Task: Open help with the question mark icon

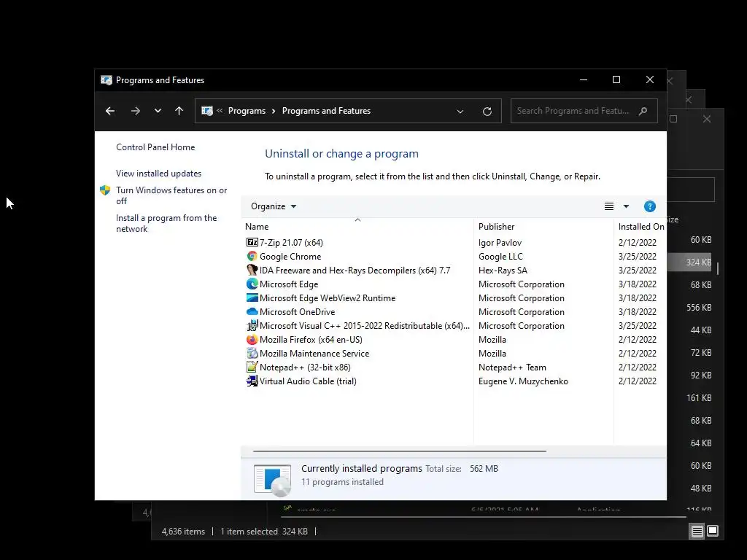Action: tap(650, 206)
